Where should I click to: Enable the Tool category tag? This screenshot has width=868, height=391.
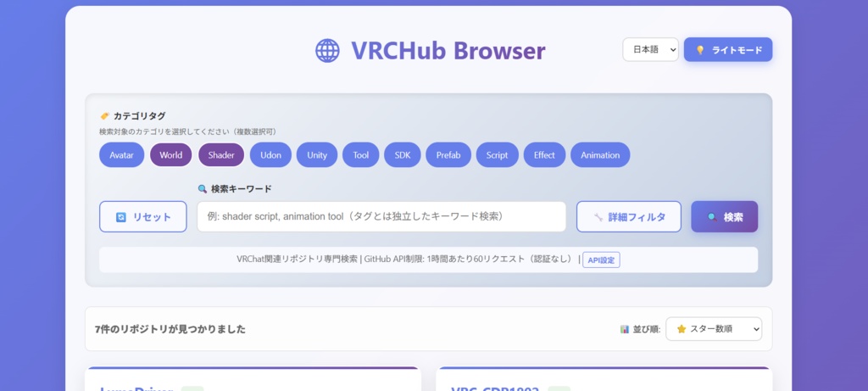[361, 155]
